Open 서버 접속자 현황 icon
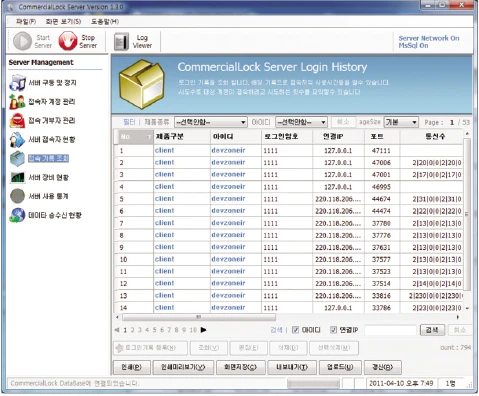Screen dimensions: 479x396 click(x=17, y=140)
